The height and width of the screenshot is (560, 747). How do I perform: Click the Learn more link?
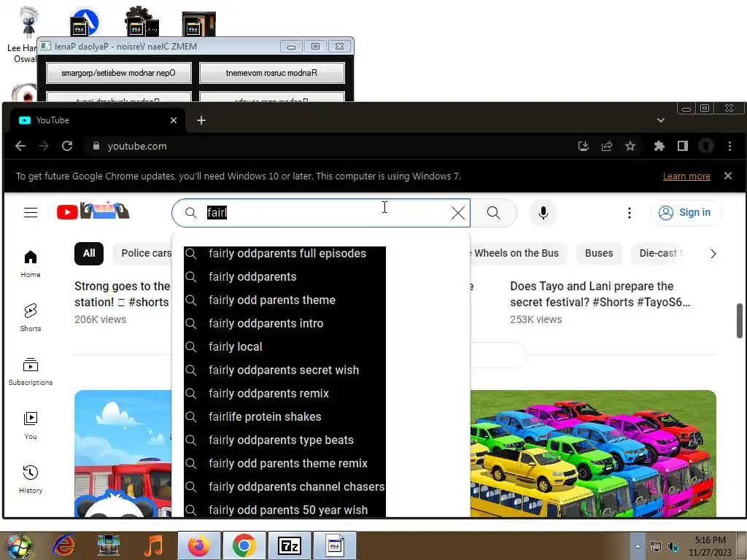686,176
